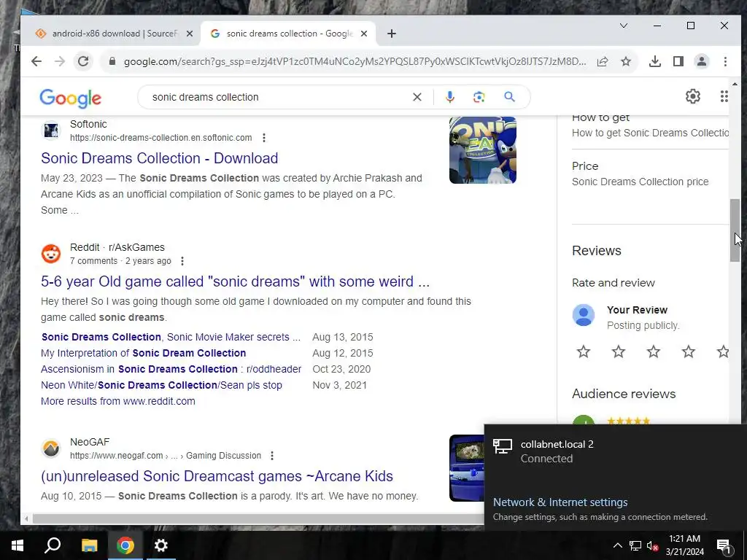The height and width of the screenshot is (560, 747).
Task: Open Sonic Dreams Collection - Download link
Action: pyautogui.click(x=160, y=158)
